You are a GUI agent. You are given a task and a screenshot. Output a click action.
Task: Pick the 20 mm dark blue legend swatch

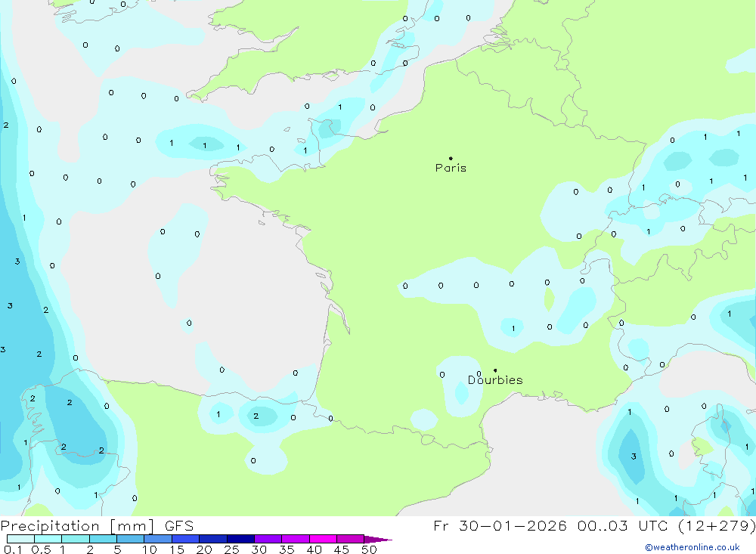213,539
